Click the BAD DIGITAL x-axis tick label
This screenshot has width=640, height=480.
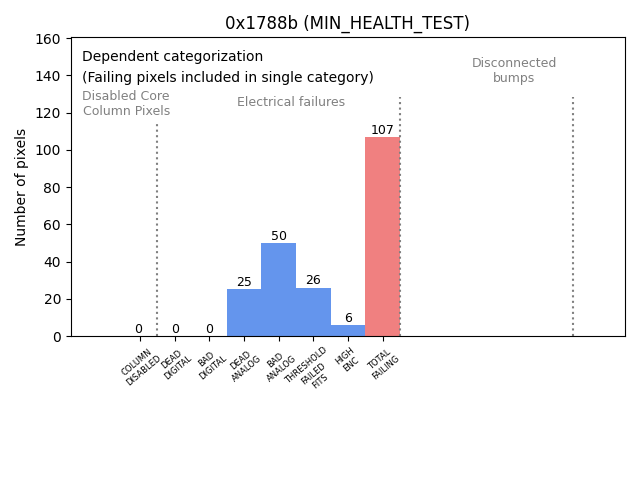coord(210,363)
